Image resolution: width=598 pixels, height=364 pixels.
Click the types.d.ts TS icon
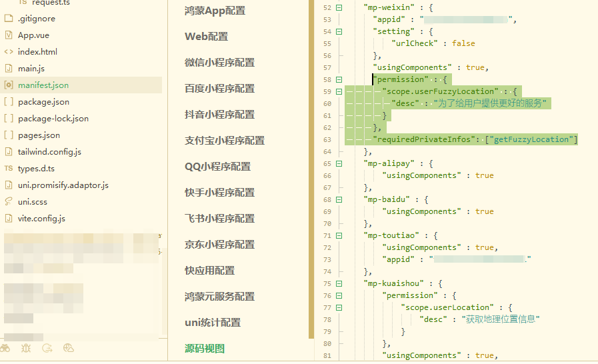pos(9,169)
